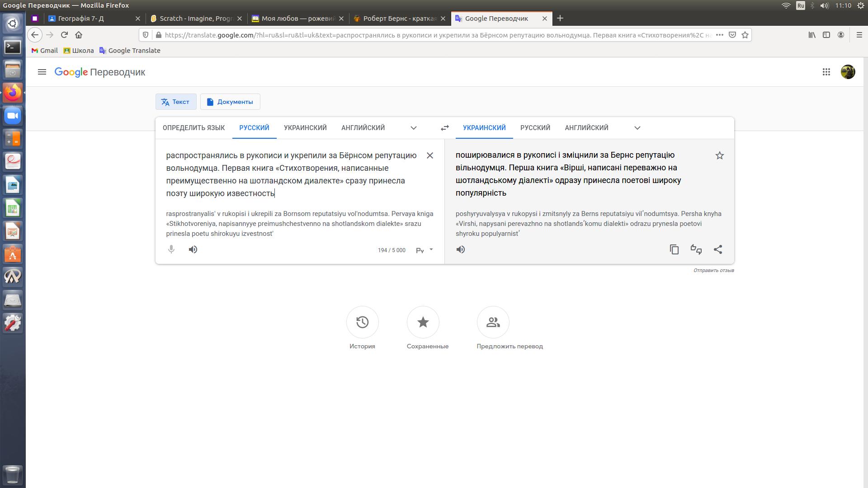
Task: Expand more source languages chevron
Action: (413, 128)
